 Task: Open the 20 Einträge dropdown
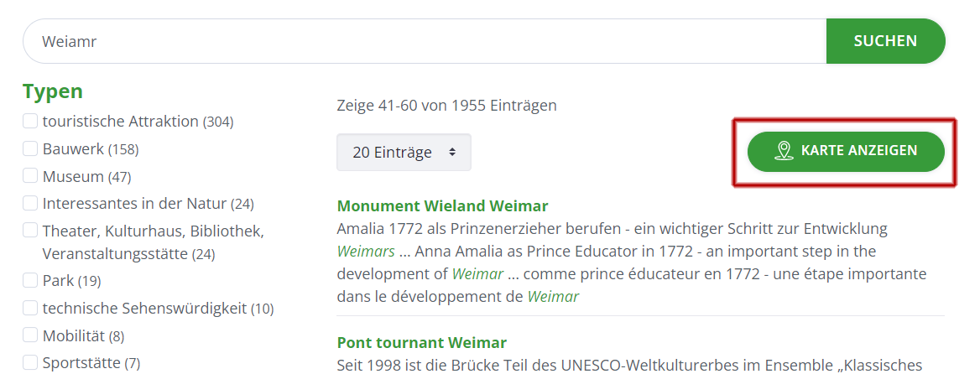pos(404,152)
